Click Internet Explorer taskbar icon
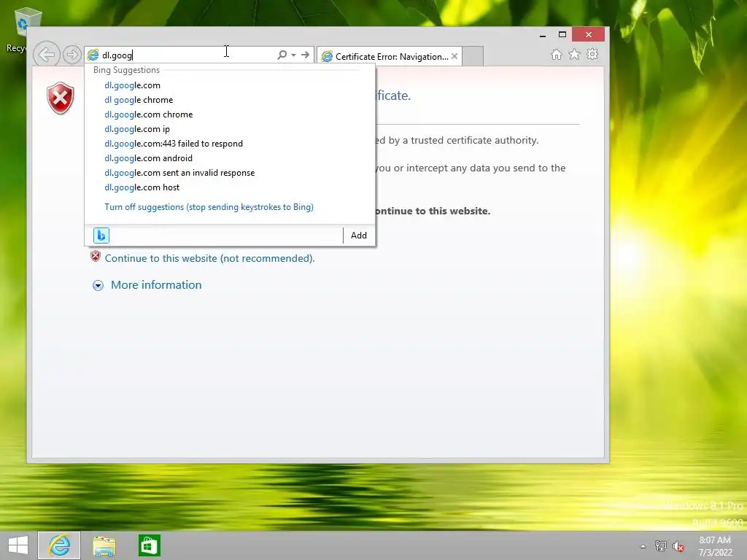Image resolution: width=747 pixels, height=560 pixels. tap(59, 545)
